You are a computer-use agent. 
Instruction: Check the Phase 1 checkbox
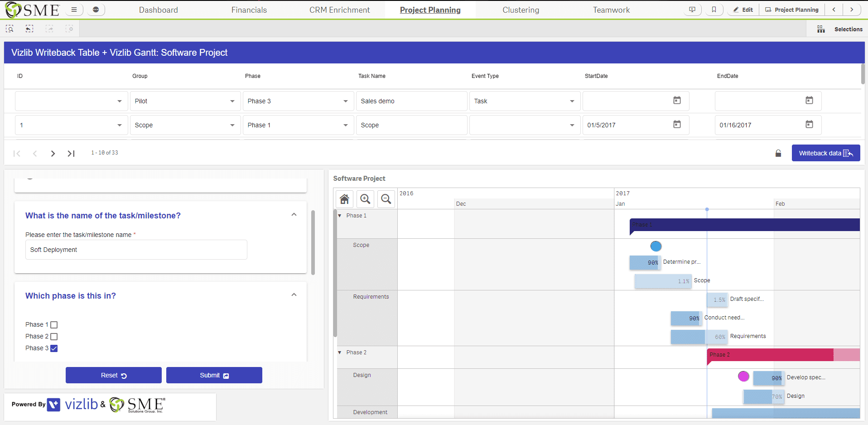pos(54,325)
